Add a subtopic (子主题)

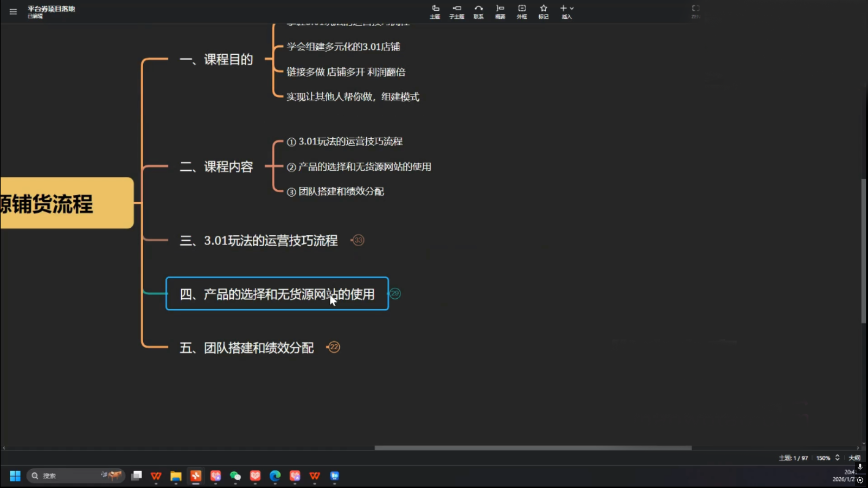457,12
